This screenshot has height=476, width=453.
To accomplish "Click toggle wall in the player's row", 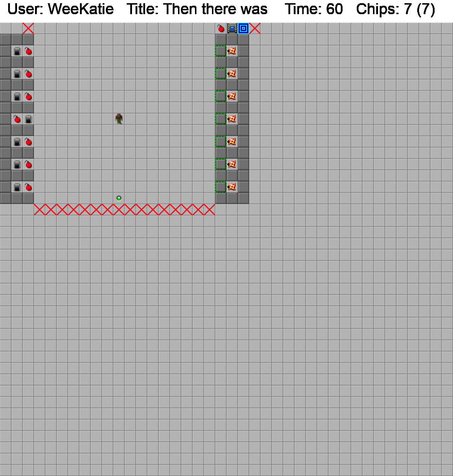I will [221, 119].
